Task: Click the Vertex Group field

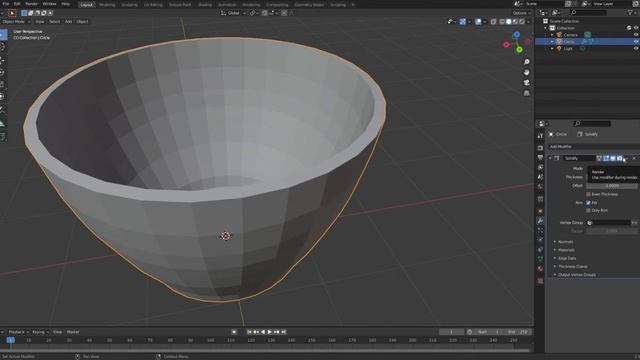Action: tap(609, 223)
